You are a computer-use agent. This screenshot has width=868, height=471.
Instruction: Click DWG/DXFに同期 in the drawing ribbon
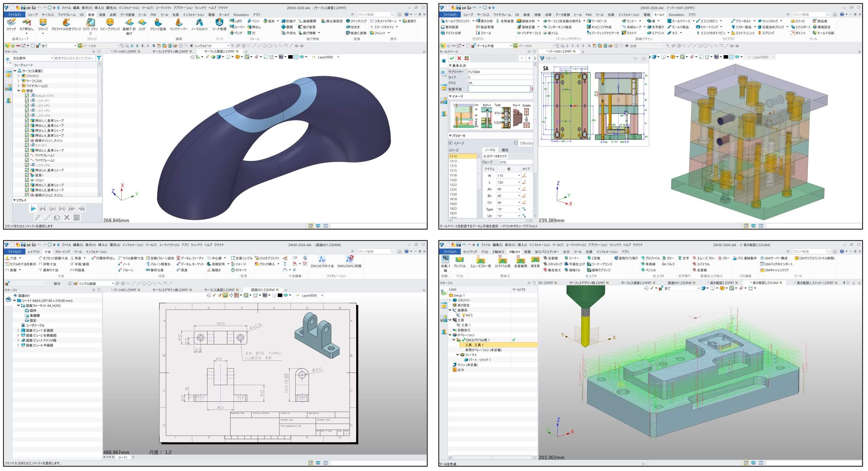coord(349,262)
